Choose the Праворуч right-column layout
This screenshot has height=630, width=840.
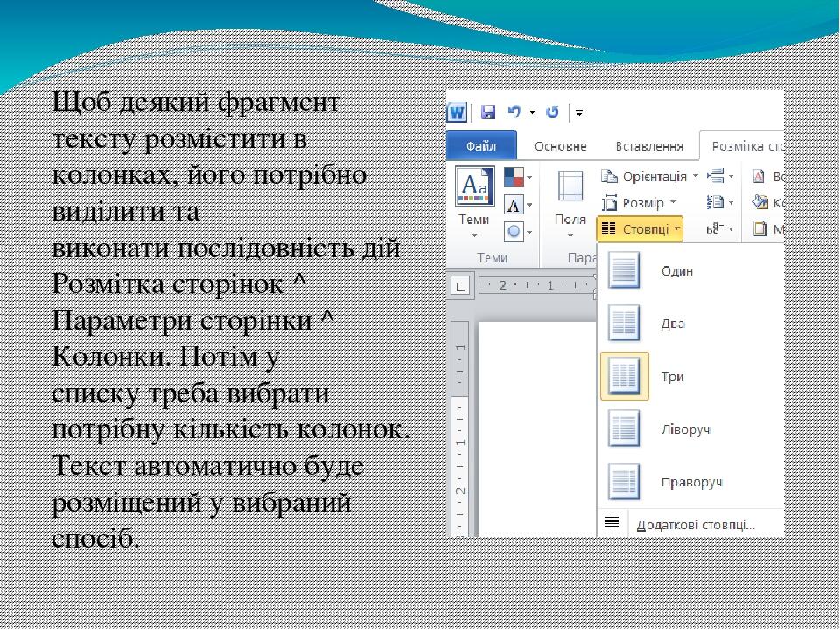[690, 482]
